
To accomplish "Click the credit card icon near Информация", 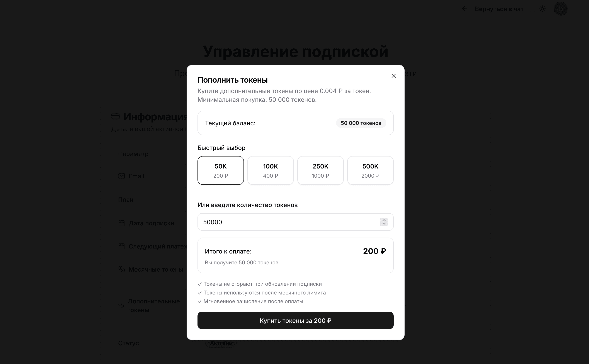I will [x=116, y=117].
